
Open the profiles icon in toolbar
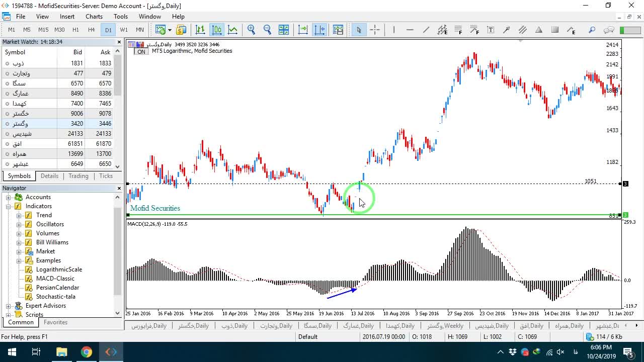point(181,30)
